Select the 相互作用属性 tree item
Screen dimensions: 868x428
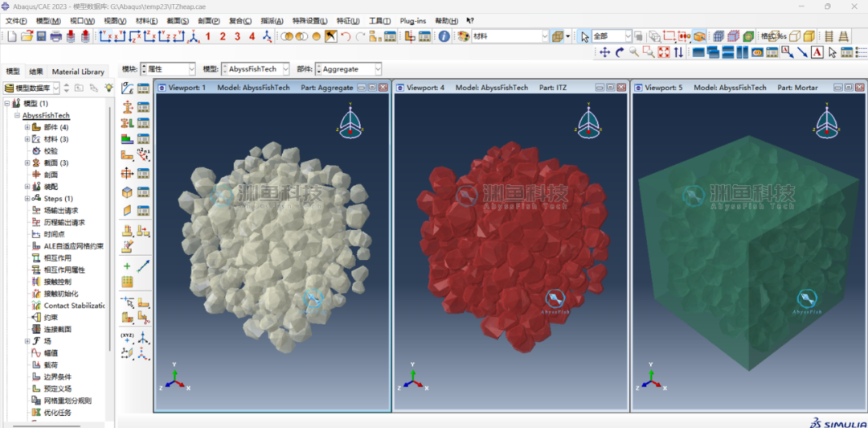click(64, 270)
